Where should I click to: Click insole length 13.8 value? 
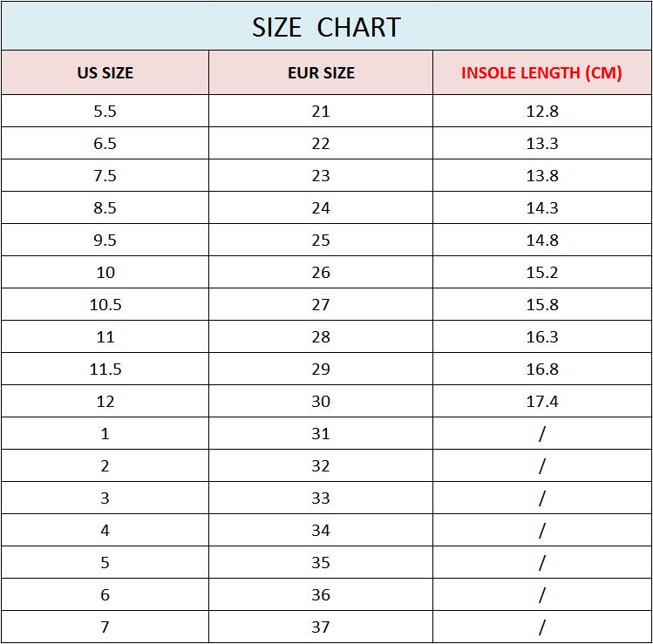[x=541, y=176]
